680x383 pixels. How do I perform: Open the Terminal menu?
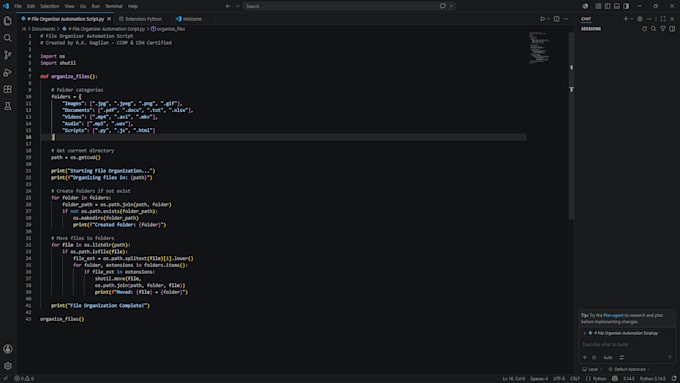point(114,6)
